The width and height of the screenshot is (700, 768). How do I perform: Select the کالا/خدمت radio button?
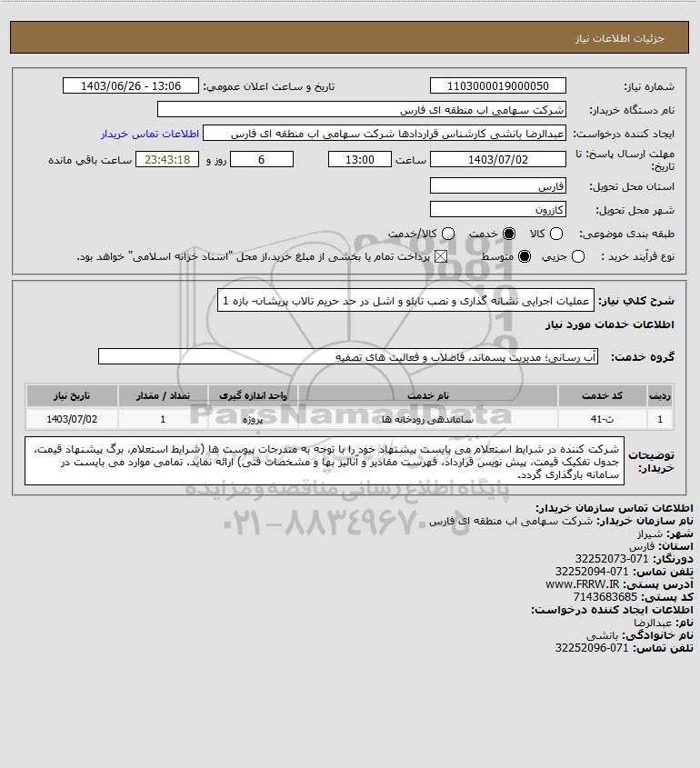pyautogui.click(x=447, y=234)
